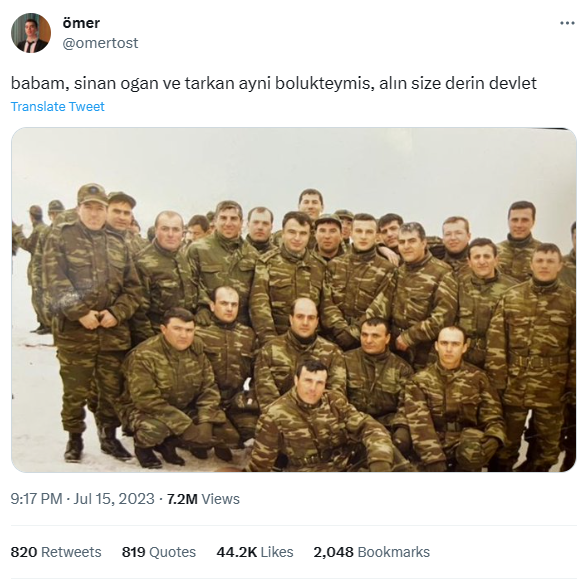This screenshot has width=585, height=580.
Task: Click the Likes label text
Action: pyautogui.click(x=277, y=552)
